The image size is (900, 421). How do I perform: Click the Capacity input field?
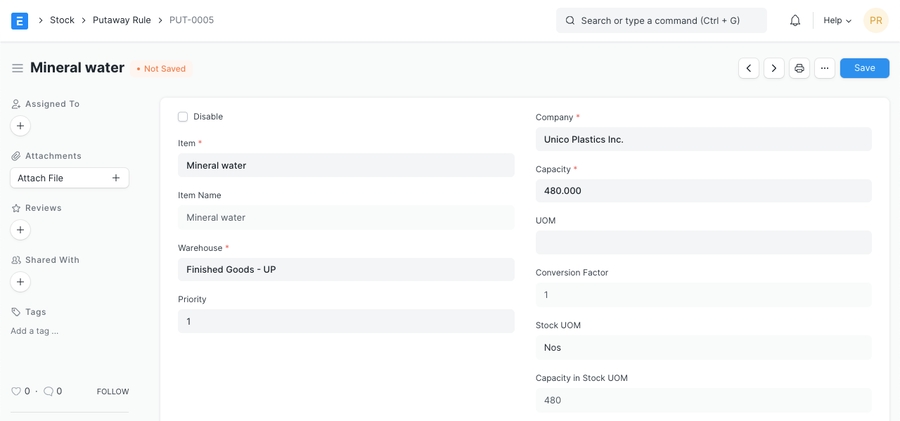click(x=703, y=191)
